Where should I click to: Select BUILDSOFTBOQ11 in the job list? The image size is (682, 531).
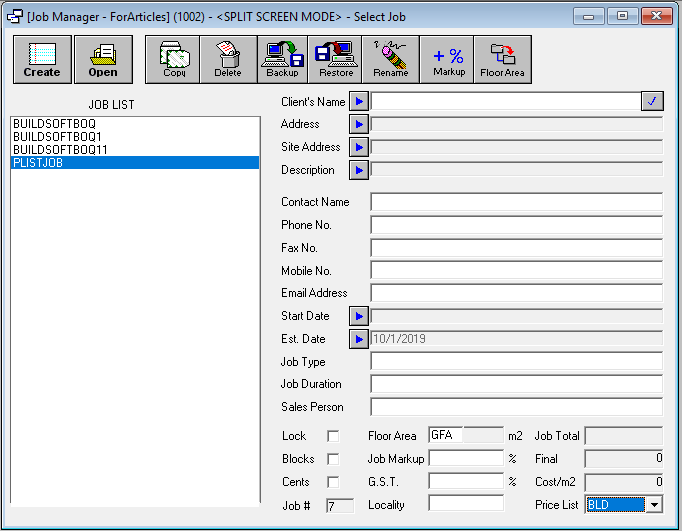point(60,149)
